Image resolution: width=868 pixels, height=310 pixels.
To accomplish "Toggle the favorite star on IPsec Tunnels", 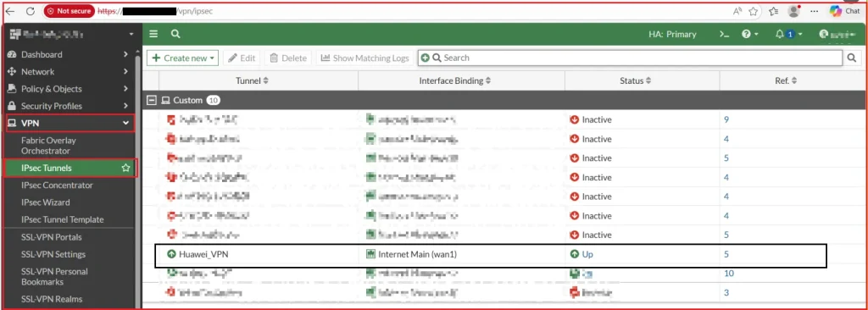I will 125,168.
